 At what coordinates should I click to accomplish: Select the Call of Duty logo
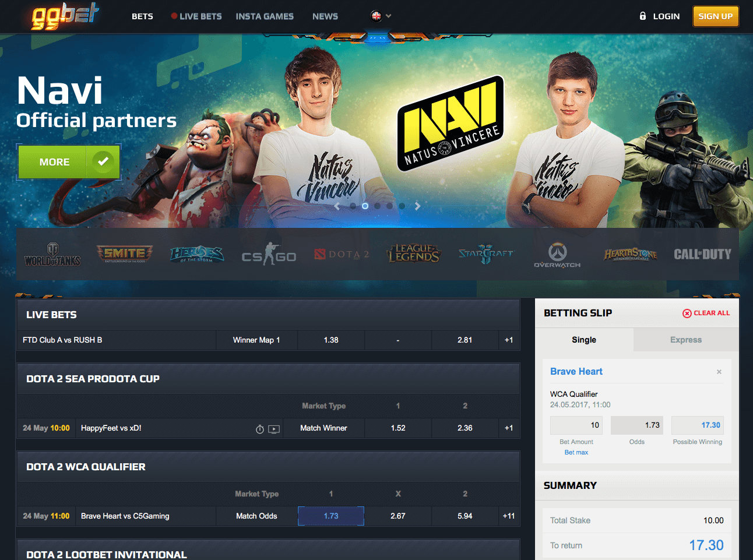click(x=702, y=254)
